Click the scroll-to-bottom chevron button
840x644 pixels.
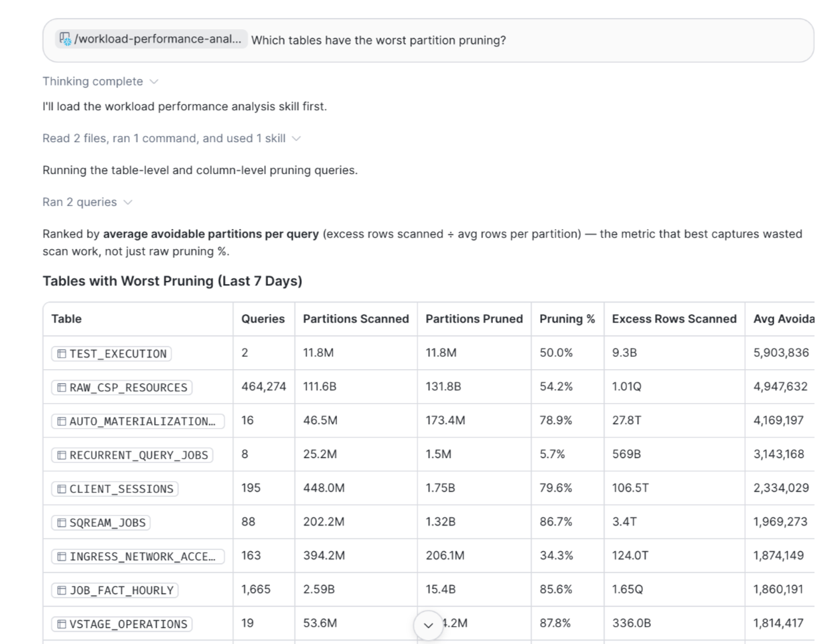point(428,625)
